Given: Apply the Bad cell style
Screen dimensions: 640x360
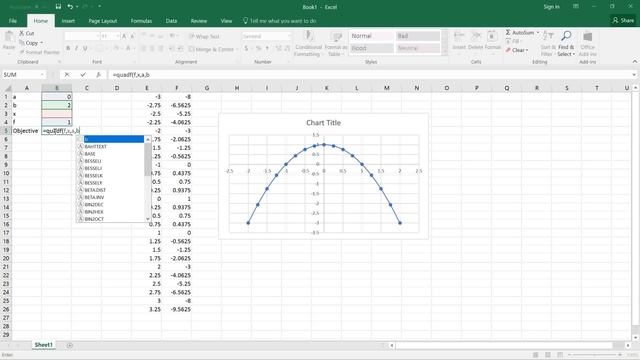Looking at the screenshot, I should [x=417, y=36].
